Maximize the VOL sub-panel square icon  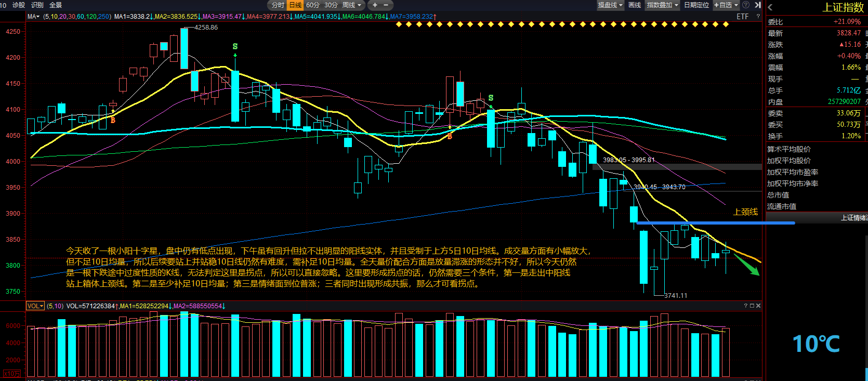coord(752,306)
